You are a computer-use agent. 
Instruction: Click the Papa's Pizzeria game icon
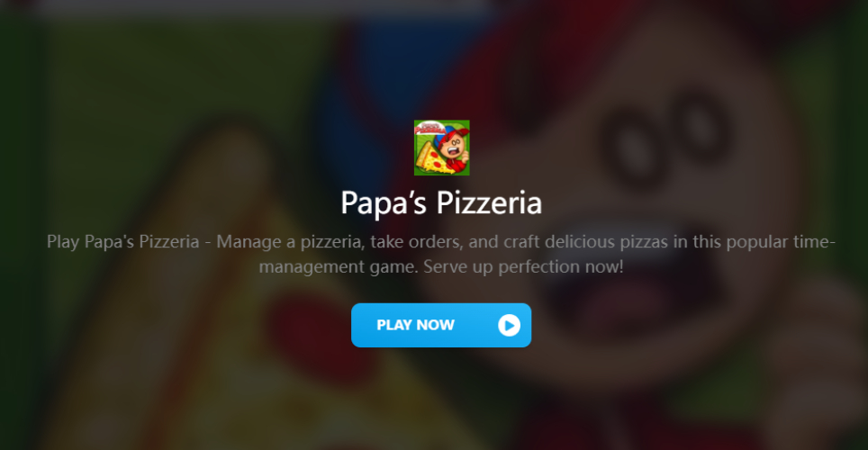click(442, 148)
